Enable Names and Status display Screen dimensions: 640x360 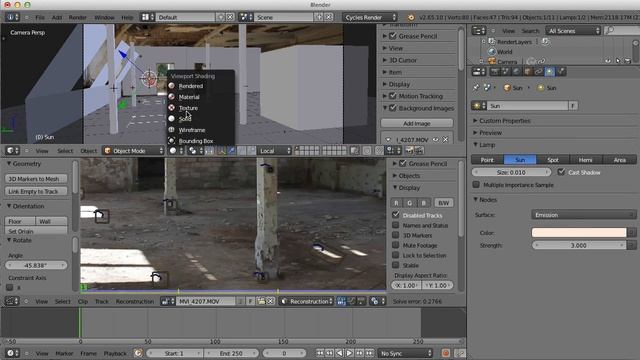396,225
